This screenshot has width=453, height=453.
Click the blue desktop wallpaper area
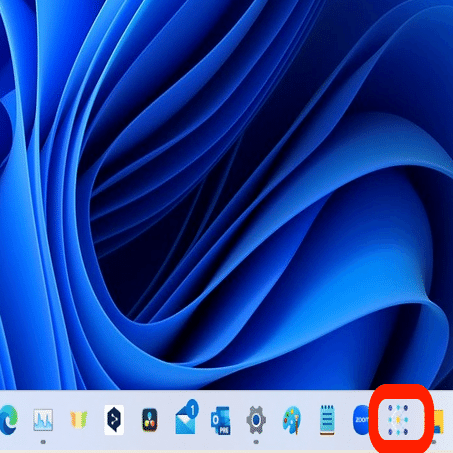coord(227,193)
